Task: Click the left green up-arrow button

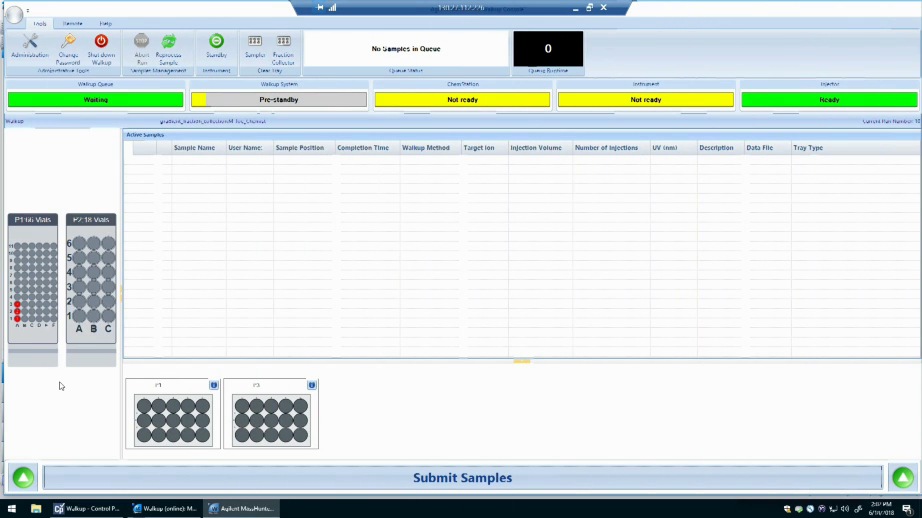Action: click(23, 478)
